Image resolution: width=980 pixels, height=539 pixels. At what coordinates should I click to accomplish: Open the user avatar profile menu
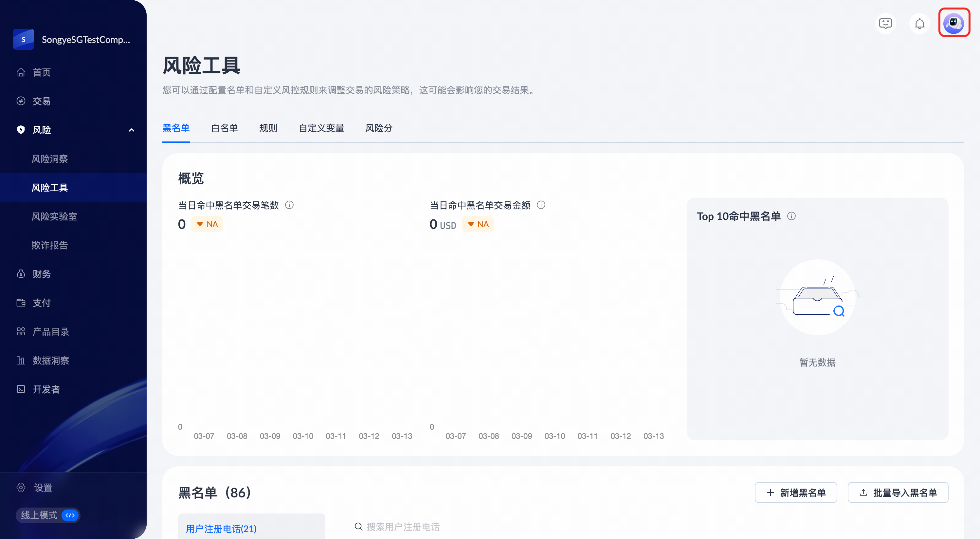tap(953, 23)
